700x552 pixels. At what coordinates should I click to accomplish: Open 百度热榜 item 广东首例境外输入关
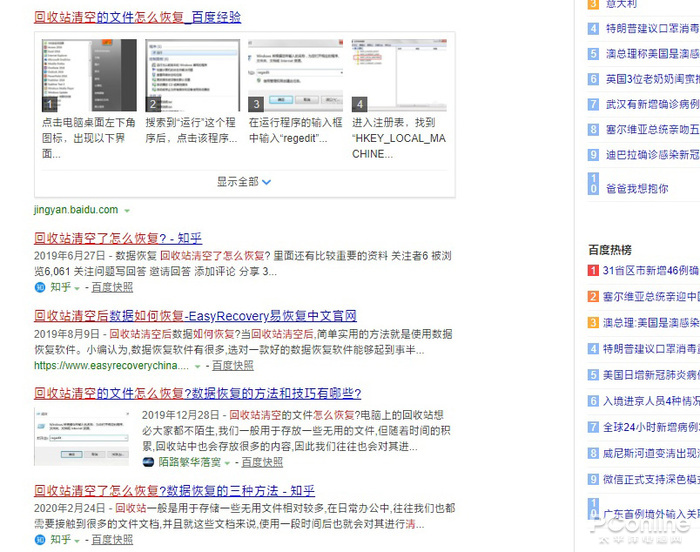click(x=651, y=514)
